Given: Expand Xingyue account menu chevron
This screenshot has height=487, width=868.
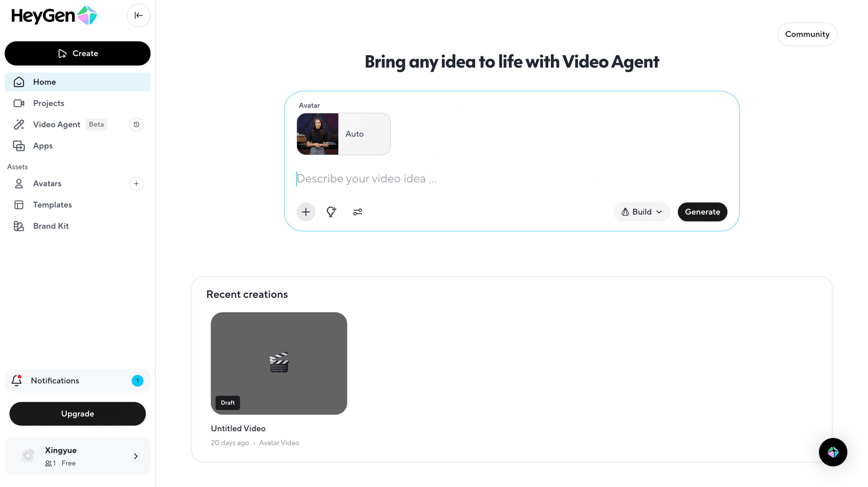Looking at the screenshot, I should (136, 456).
